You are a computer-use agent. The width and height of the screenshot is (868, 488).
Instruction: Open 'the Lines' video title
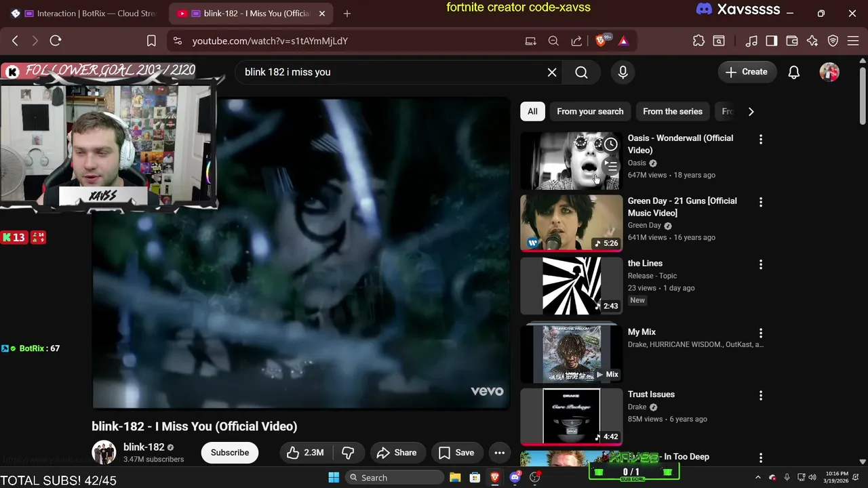point(645,263)
